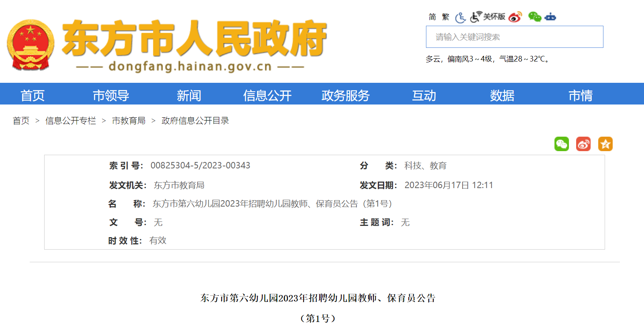Image resolution: width=644 pixels, height=332 pixels.
Task: Switch to 关怀版 elderly-friendly mode
Action: point(488,17)
